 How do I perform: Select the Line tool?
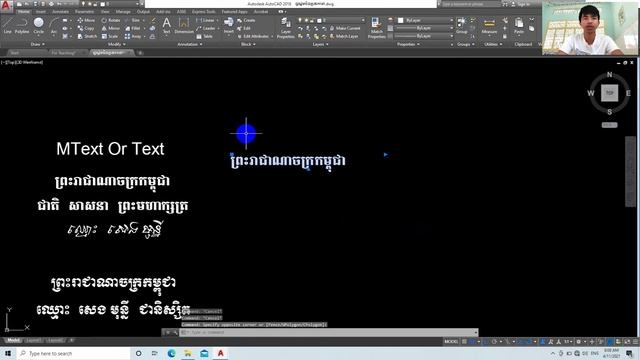pos(7,25)
